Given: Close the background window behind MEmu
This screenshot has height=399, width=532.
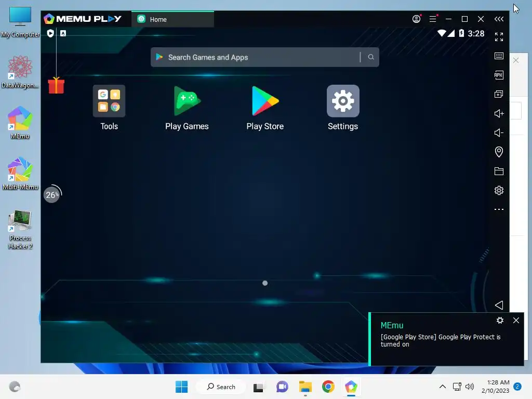Looking at the screenshot, I should point(516,60).
